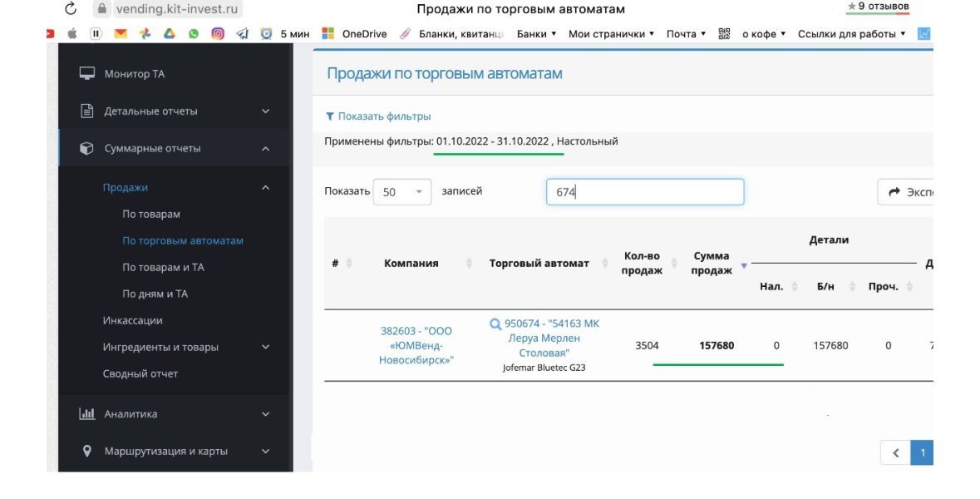The height and width of the screenshot is (499, 980).
Task: Collapse the Суммарные отчеты section
Action: [175, 148]
